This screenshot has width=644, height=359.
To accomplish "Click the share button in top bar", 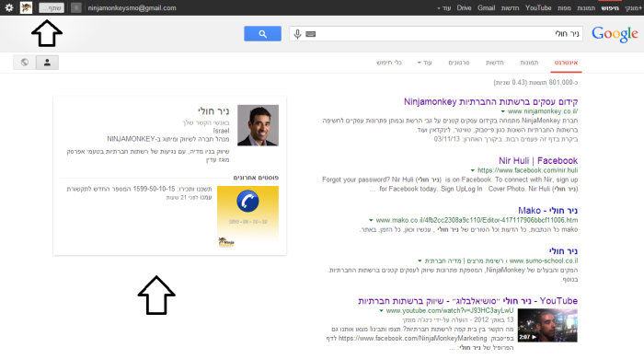I will click(x=52, y=7).
